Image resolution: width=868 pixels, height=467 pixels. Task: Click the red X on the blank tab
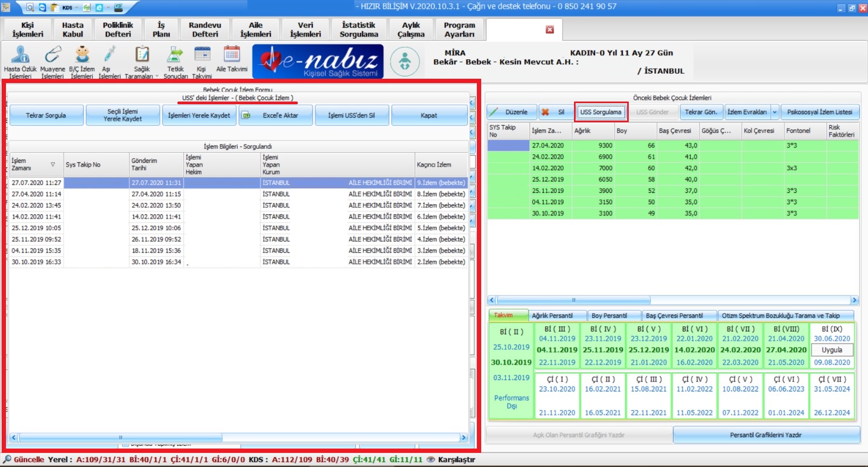(x=550, y=29)
